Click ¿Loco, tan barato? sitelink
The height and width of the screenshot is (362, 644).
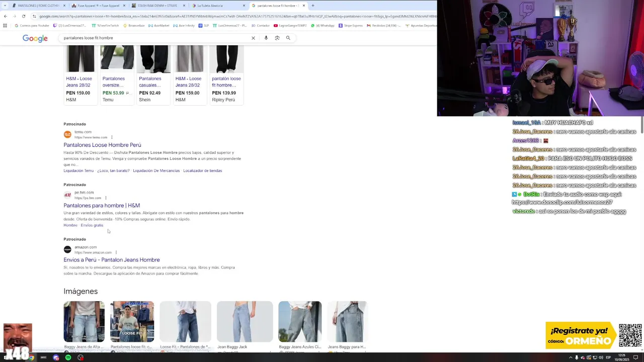click(113, 170)
